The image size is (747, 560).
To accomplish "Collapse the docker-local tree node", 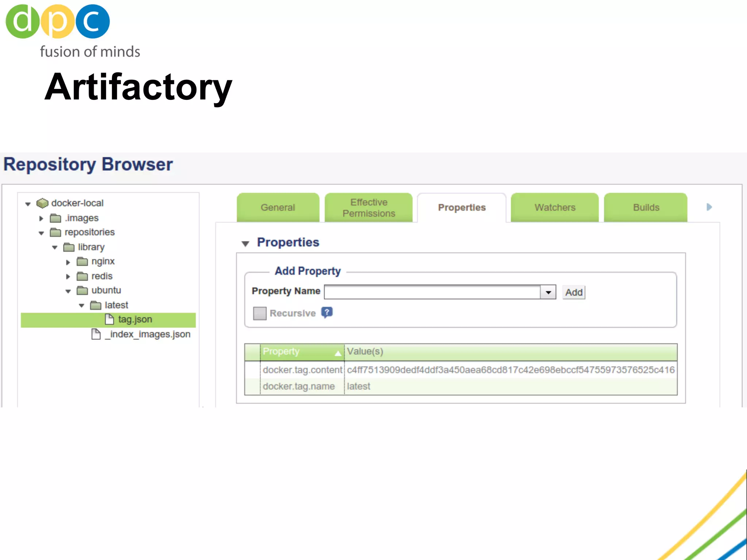I will [28, 204].
